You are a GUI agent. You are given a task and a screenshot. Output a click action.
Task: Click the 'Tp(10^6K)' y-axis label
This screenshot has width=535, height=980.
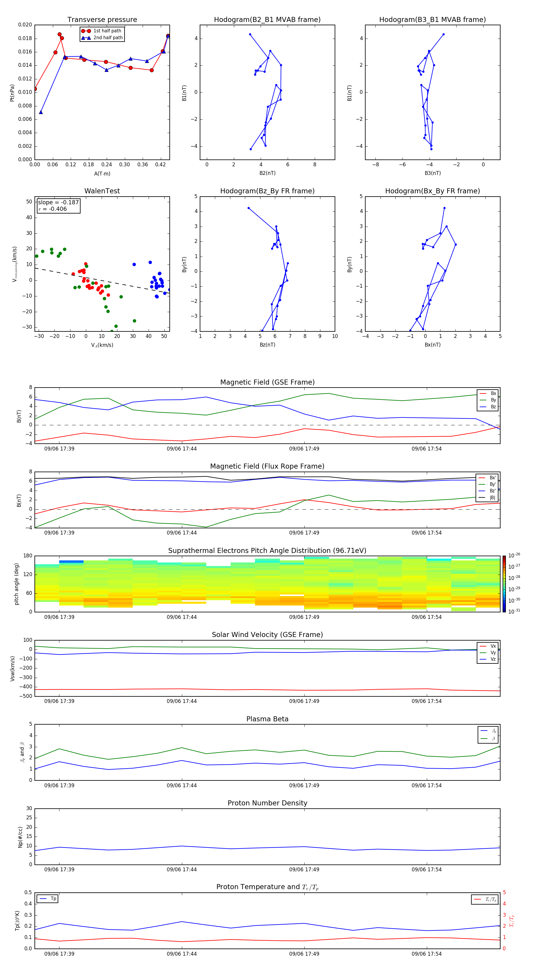pos(17,921)
